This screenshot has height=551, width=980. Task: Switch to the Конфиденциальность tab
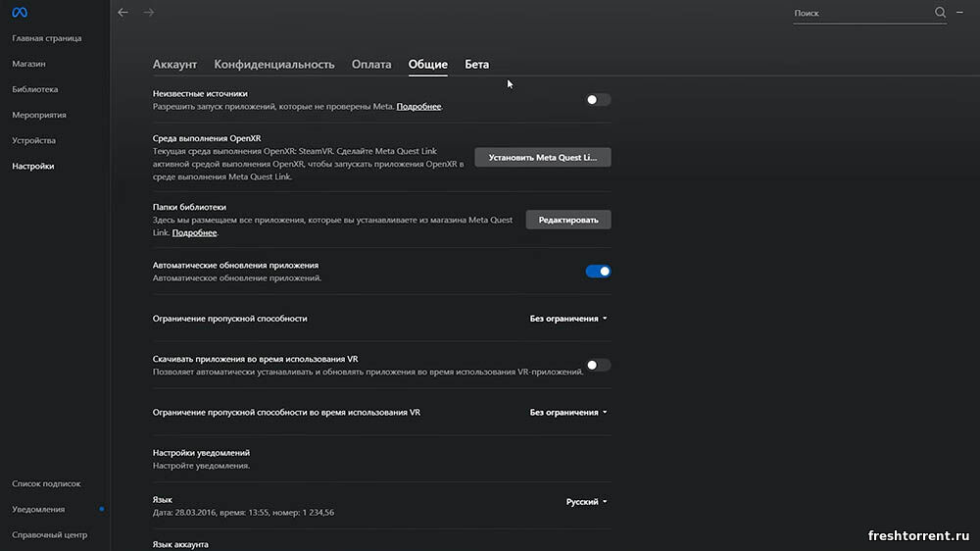274,65
